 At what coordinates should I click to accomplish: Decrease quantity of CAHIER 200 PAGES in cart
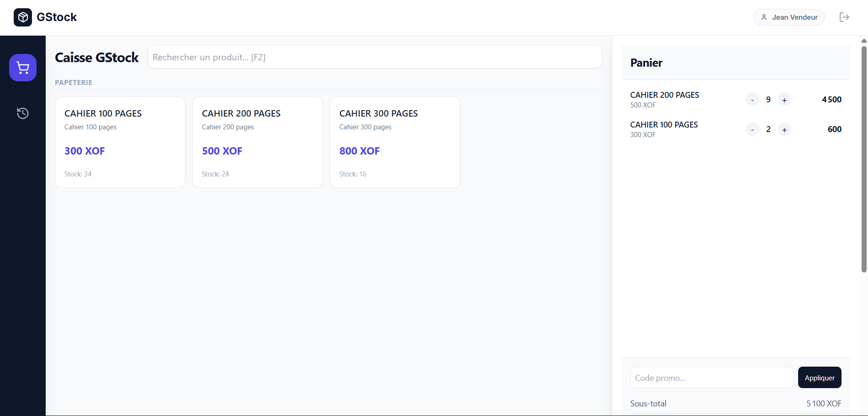(x=752, y=100)
